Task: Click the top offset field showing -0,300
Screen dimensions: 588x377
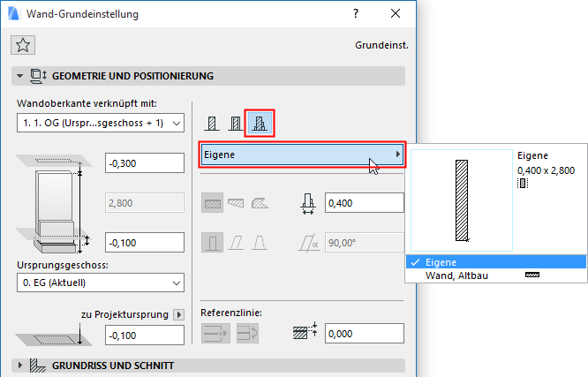Action: [143, 163]
